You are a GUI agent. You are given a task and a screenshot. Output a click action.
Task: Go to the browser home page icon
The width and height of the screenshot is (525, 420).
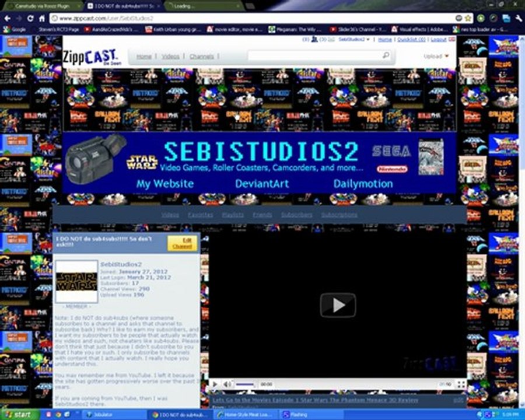[x=42, y=18]
